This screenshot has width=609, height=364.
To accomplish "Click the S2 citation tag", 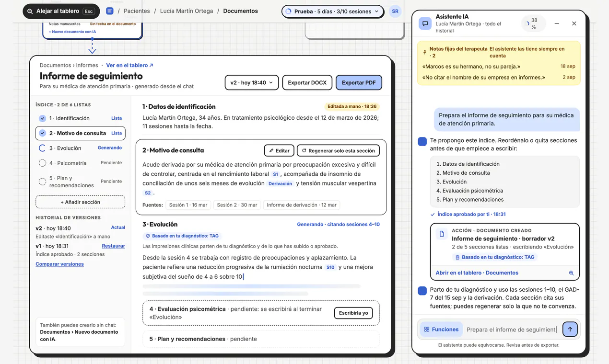I will (148, 193).
